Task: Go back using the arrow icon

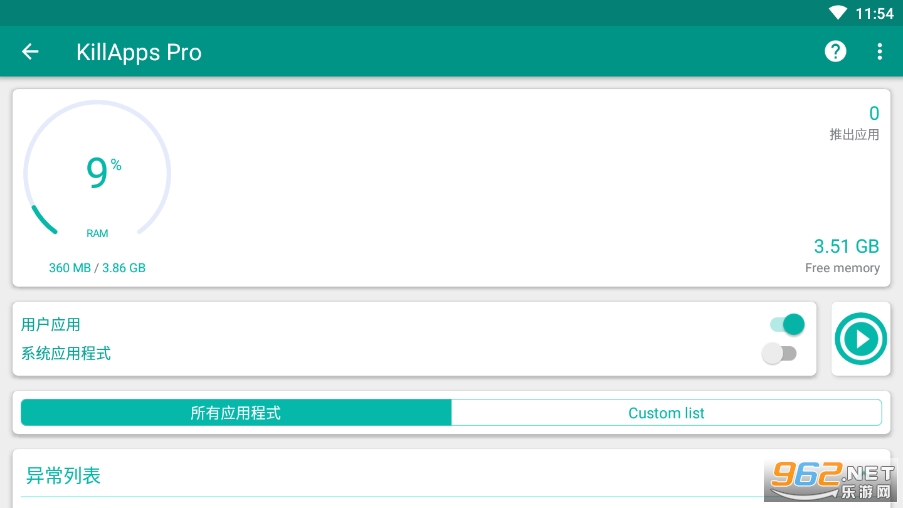Action: click(30, 52)
